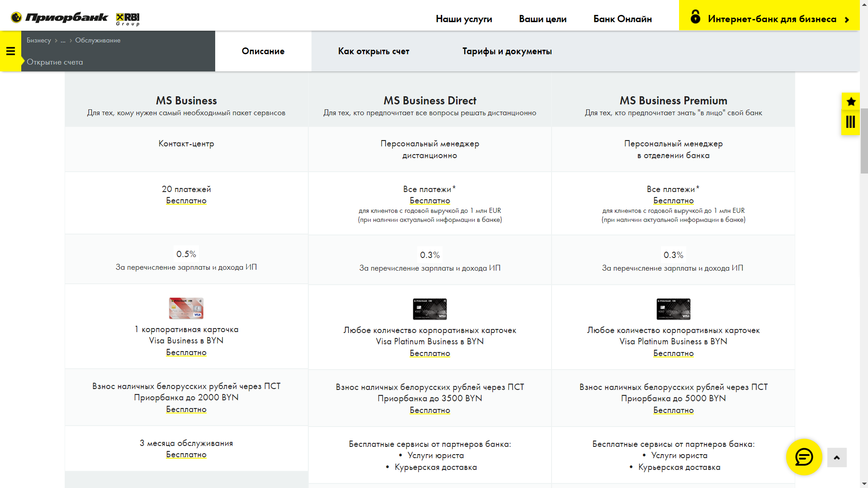Open the chat bubble widget
The height and width of the screenshot is (488, 868).
pyautogui.click(x=804, y=457)
